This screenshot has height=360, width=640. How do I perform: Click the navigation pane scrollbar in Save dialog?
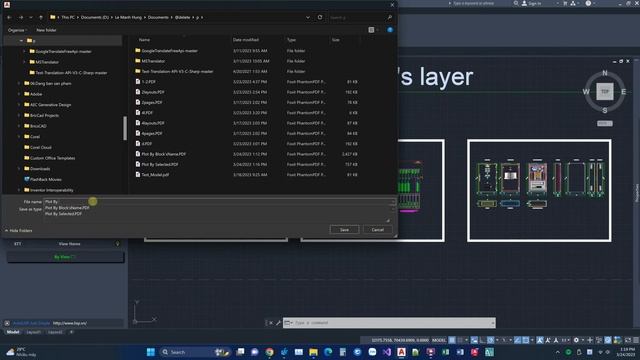pos(125,128)
